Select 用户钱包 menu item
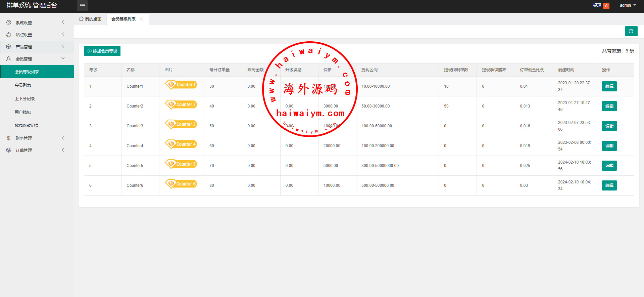644x297 pixels. click(23, 112)
